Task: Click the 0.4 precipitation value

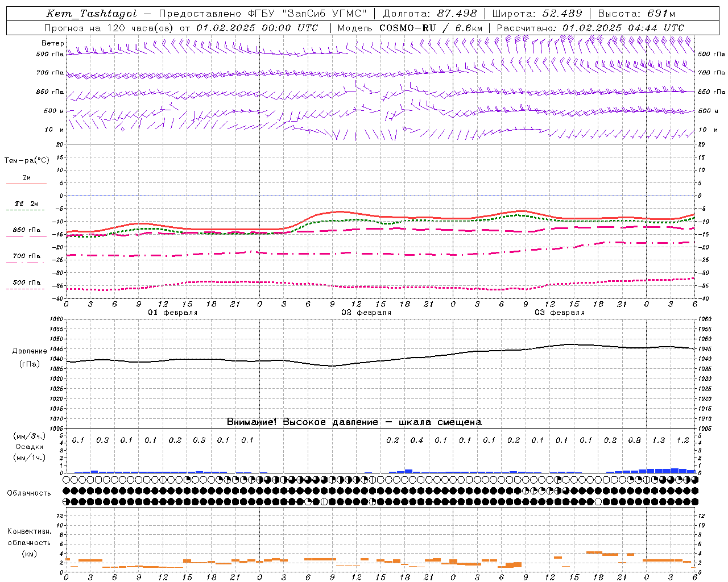Action: (417, 440)
